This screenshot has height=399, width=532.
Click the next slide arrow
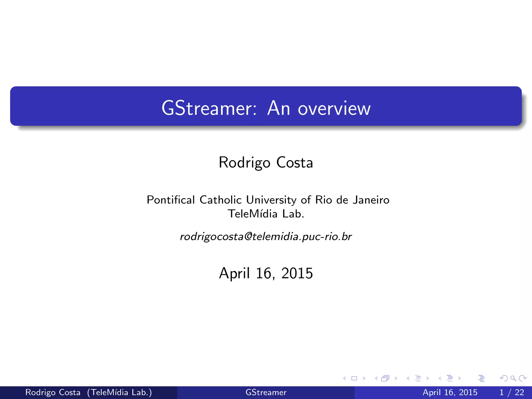364,378
